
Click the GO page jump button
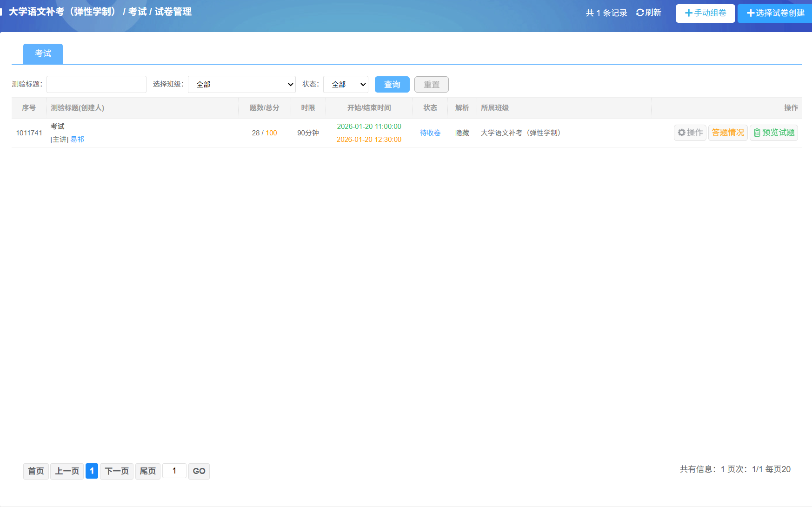click(x=199, y=471)
